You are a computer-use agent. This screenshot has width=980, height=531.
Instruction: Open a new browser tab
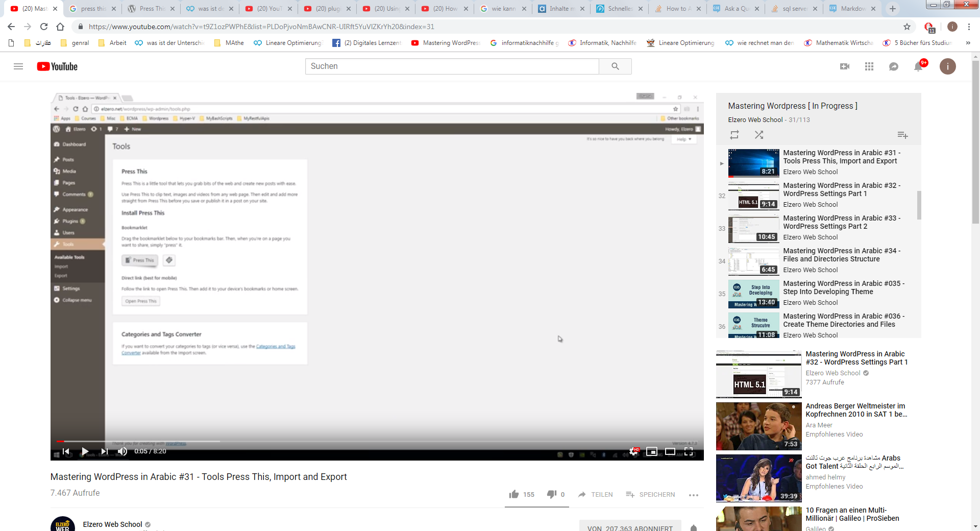click(x=892, y=8)
